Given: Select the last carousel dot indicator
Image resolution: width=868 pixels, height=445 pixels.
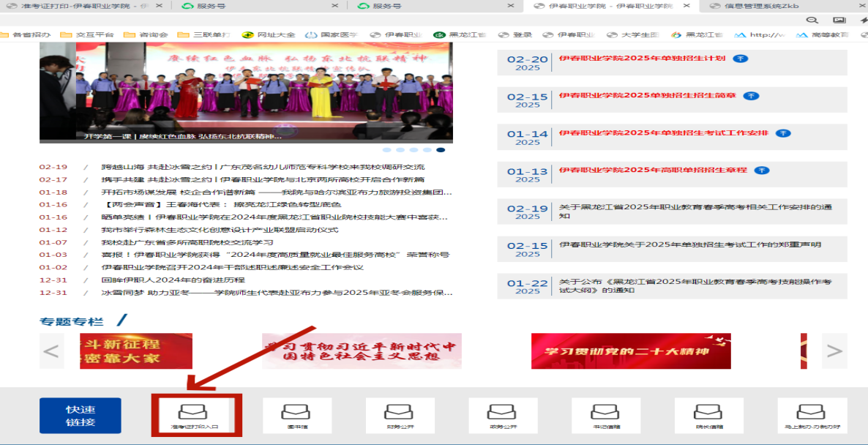Looking at the screenshot, I should [x=440, y=149].
